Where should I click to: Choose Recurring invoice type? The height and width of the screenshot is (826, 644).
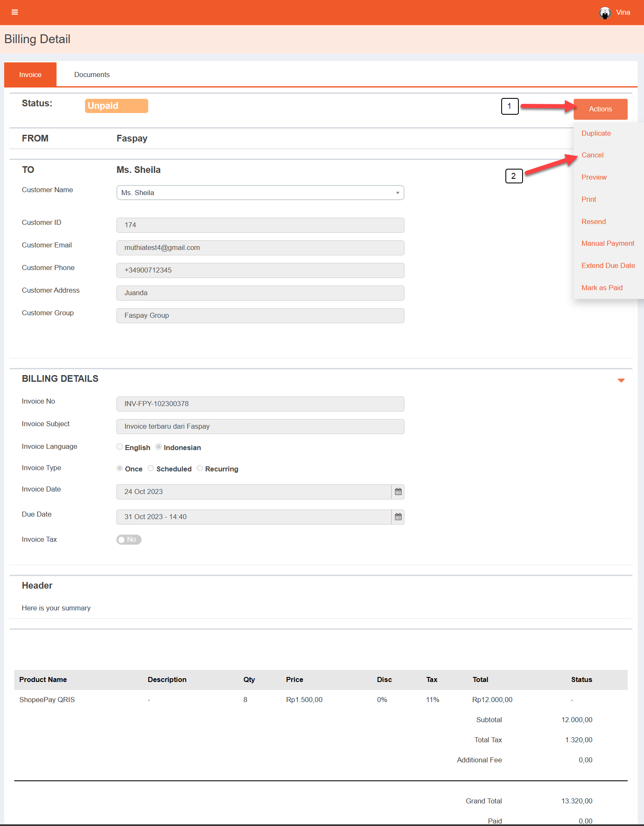(x=200, y=468)
